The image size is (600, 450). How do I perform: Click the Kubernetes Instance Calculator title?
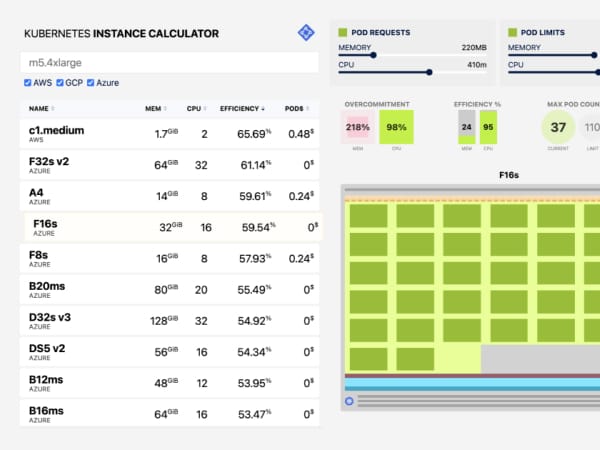coord(121,34)
